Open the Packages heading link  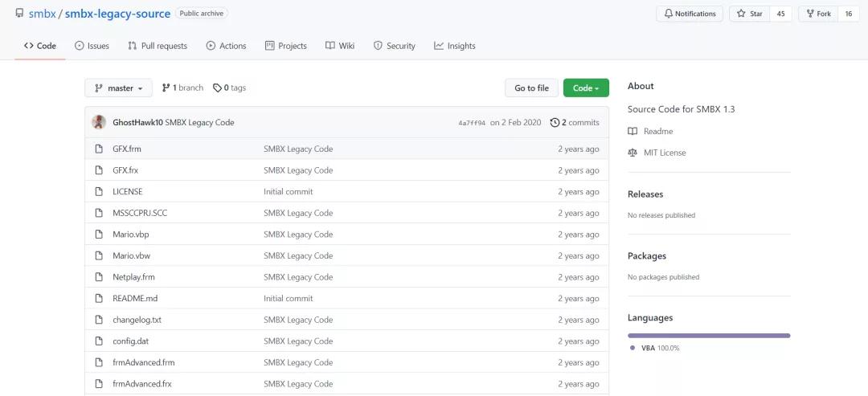[x=647, y=256]
